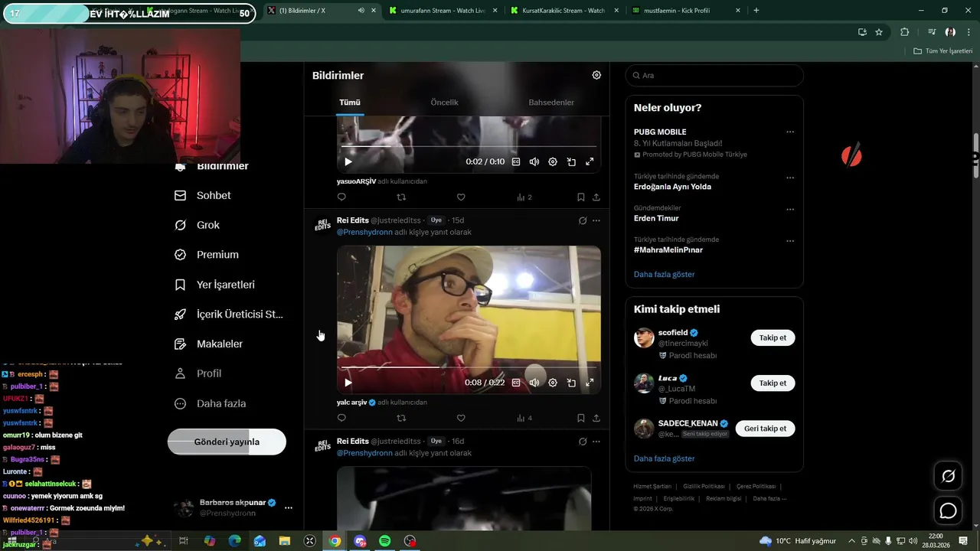Viewport: 980px width, 551px height.
Task: Reply to the yasuoARŞİV video post
Action: (x=341, y=197)
